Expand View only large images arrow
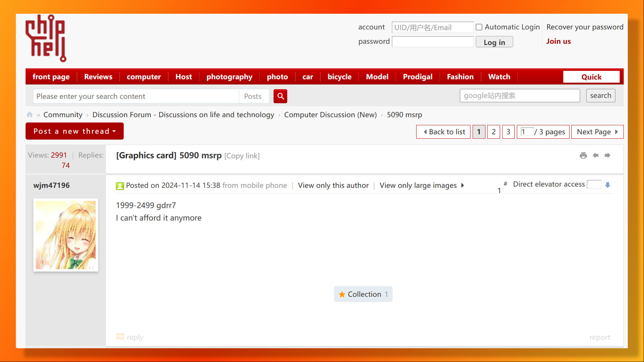This screenshot has height=362, width=644. (463, 186)
